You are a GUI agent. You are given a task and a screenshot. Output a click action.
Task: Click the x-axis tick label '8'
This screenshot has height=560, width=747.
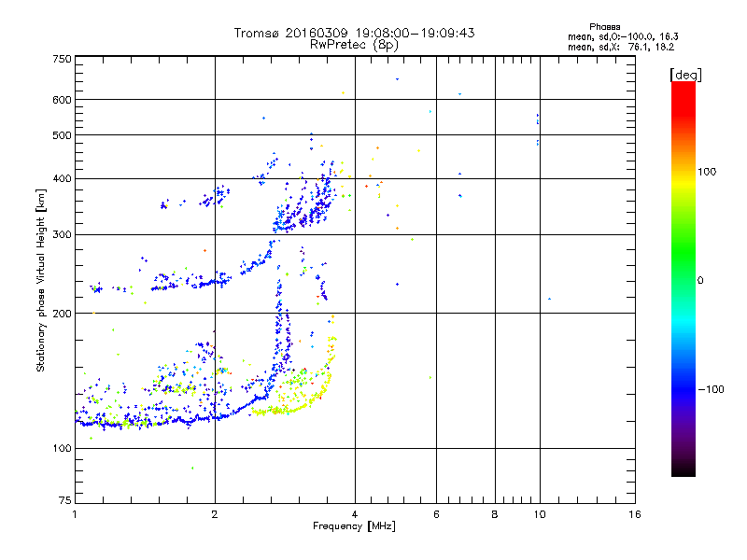(495, 514)
